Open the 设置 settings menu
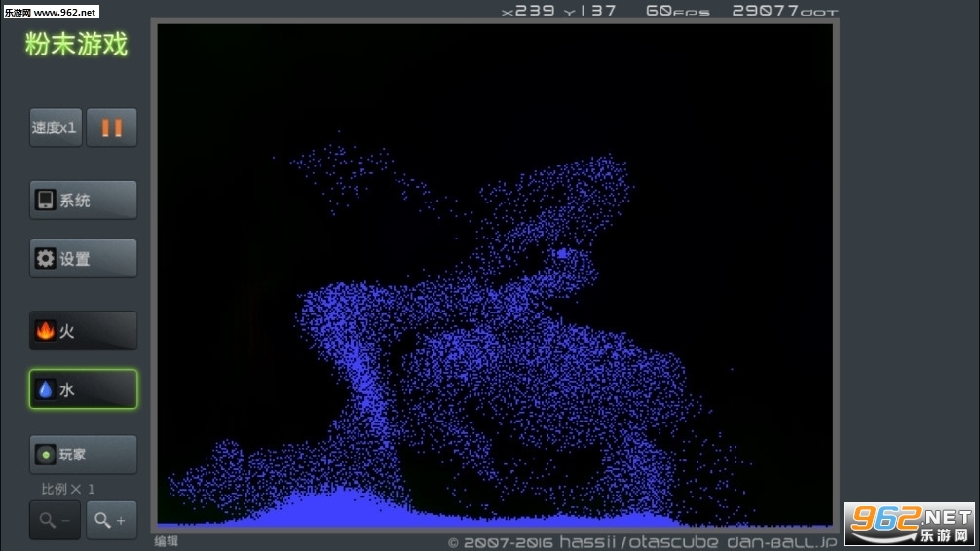The width and height of the screenshot is (980, 551). click(x=83, y=258)
